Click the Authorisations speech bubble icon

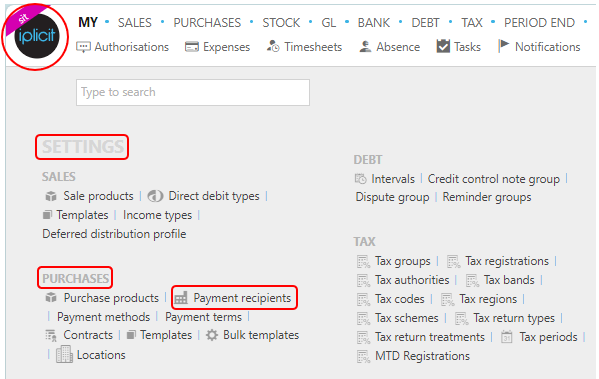coord(83,47)
